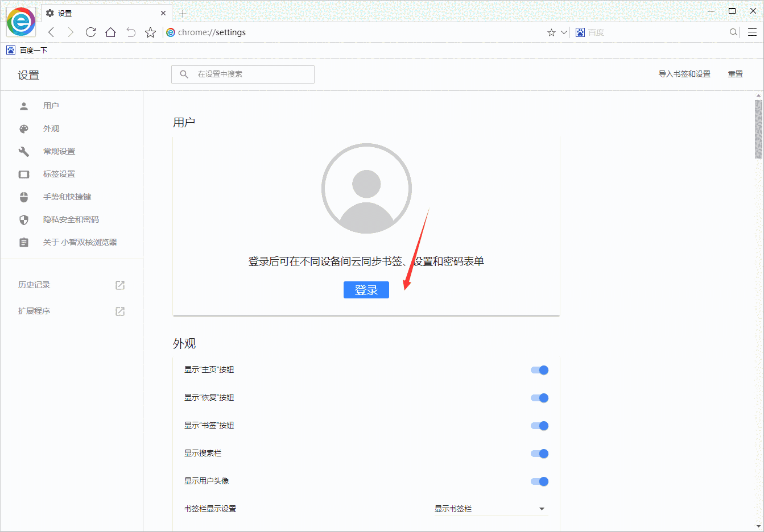764x532 pixels.
Task: Open 历史记录 using its external-link icon
Action: (x=119, y=285)
